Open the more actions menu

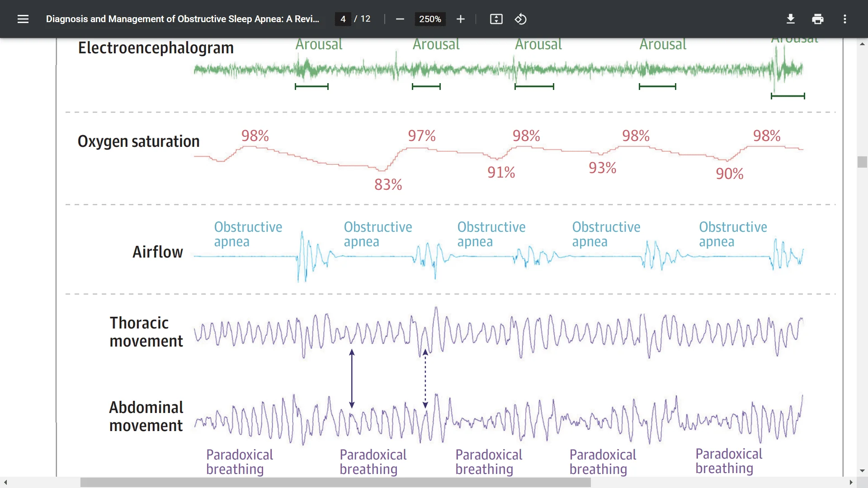tap(845, 19)
